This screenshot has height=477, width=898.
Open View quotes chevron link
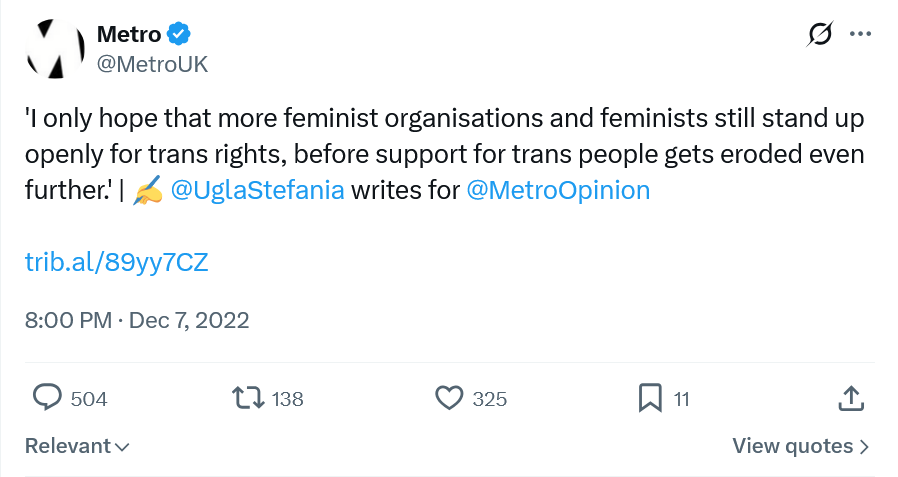point(800,446)
